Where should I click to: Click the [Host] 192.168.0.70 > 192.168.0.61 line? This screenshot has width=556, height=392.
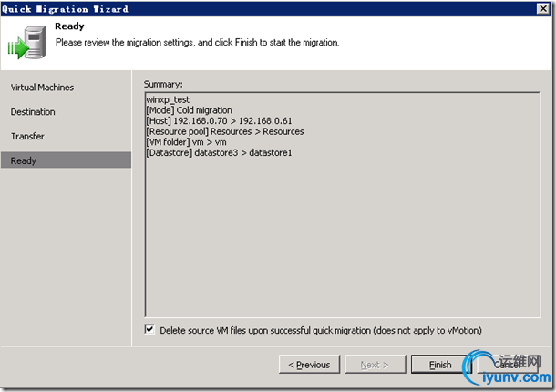pos(219,121)
